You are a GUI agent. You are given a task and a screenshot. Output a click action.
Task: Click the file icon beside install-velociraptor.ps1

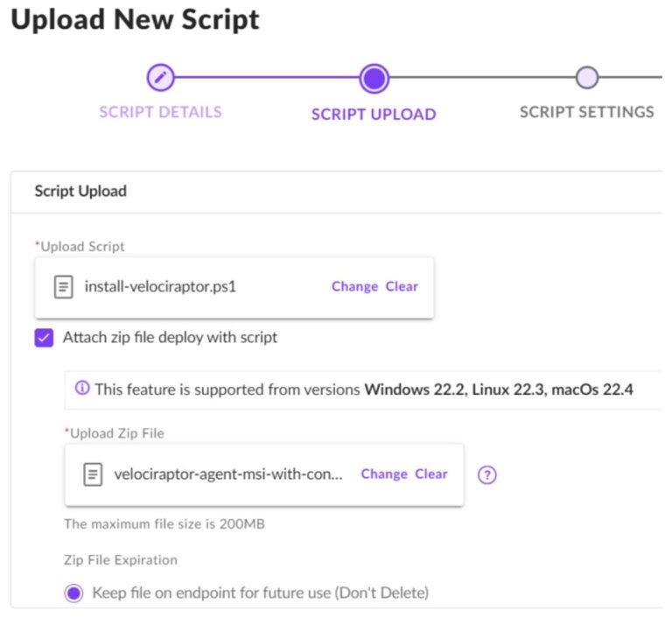click(64, 286)
